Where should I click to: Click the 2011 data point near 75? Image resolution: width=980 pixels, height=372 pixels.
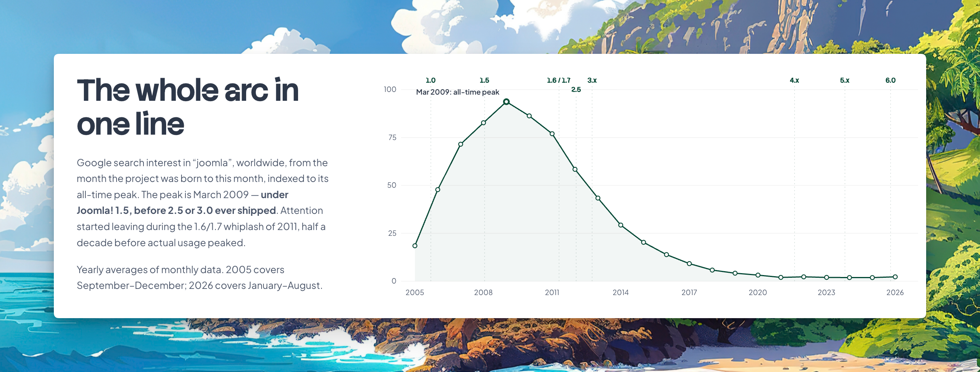click(552, 134)
